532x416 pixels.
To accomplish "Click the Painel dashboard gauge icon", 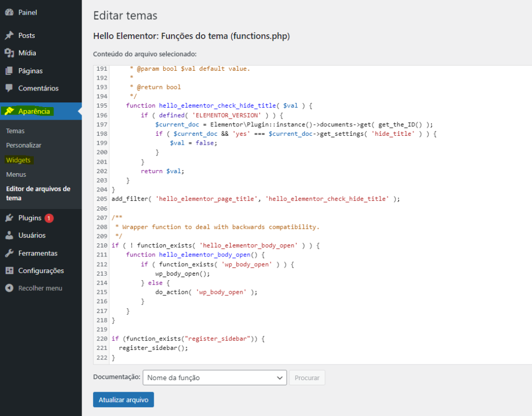I will click(9, 12).
